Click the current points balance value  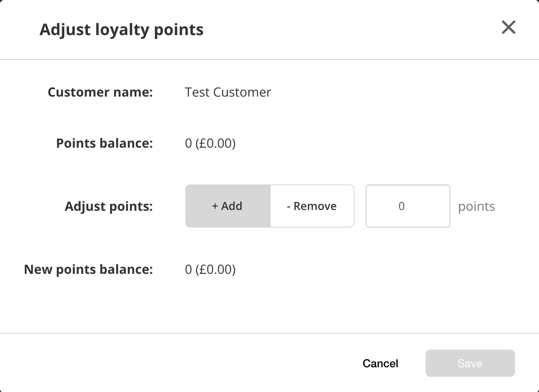[210, 143]
